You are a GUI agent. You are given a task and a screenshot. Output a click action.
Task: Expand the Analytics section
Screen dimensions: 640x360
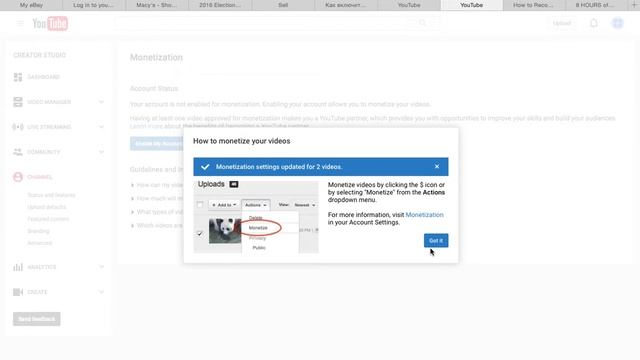[101, 267]
